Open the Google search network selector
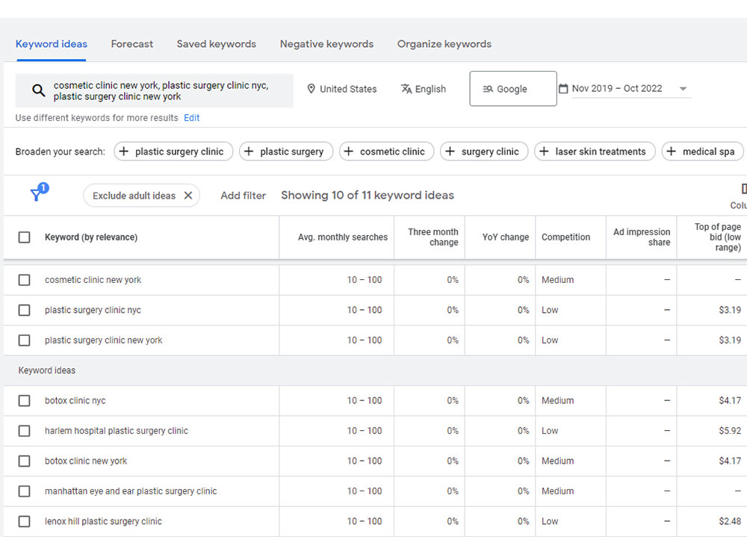The width and height of the screenshot is (747, 560). pos(513,89)
